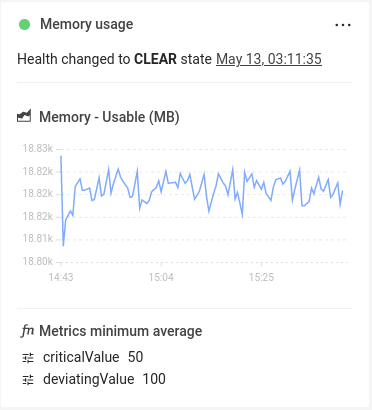Click the lowest dip of the memory line
Viewport: 372px width, 410px height.
pos(63,245)
